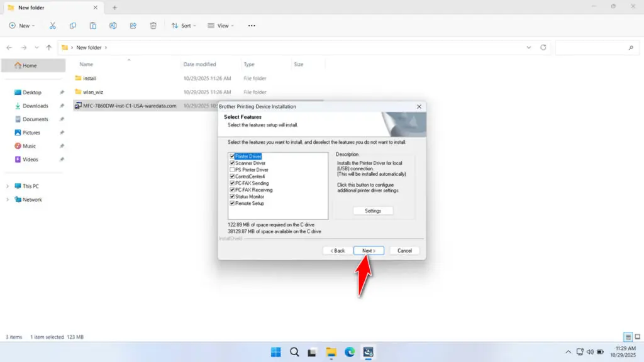Uncheck the Scanner Driver feature
The height and width of the screenshot is (362, 644).
pos(231,162)
